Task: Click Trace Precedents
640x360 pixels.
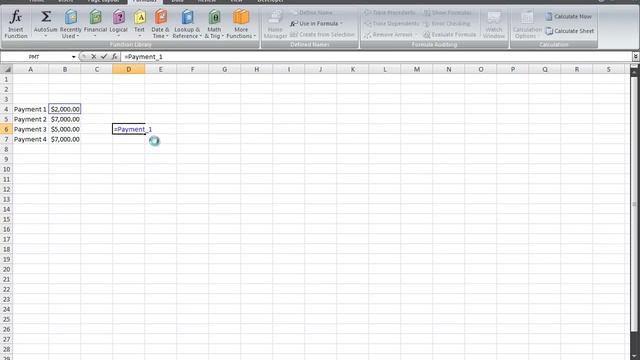Action: (390, 13)
